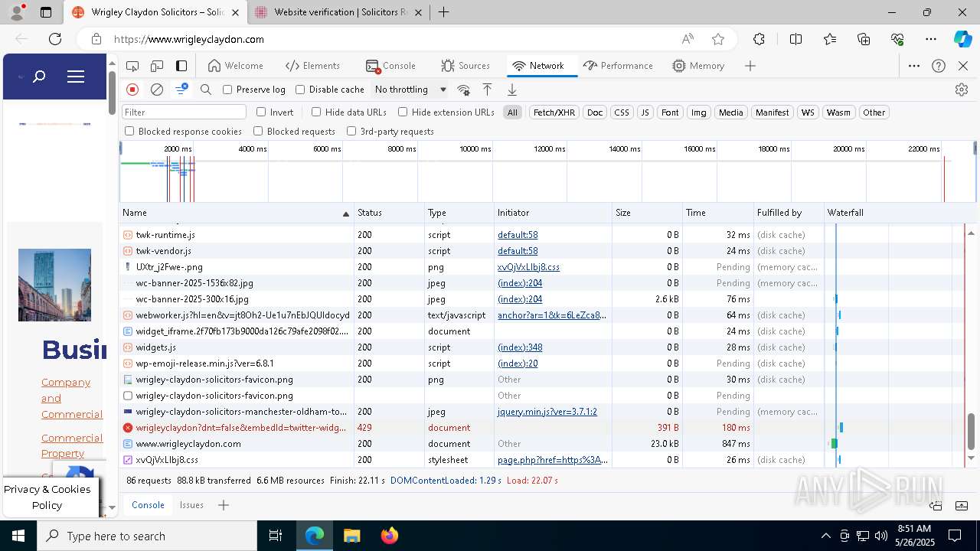Open network search magnifier icon
Screen dimensions: 980x551
point(206,90)
